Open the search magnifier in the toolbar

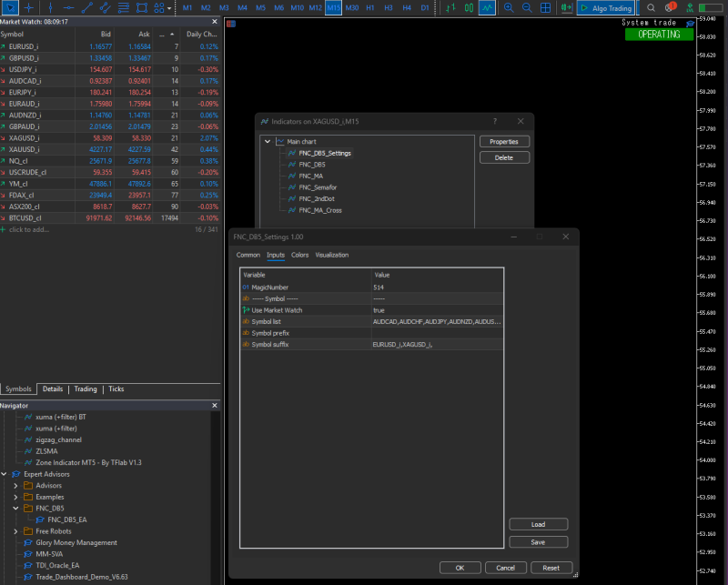[x=651, y=7]
